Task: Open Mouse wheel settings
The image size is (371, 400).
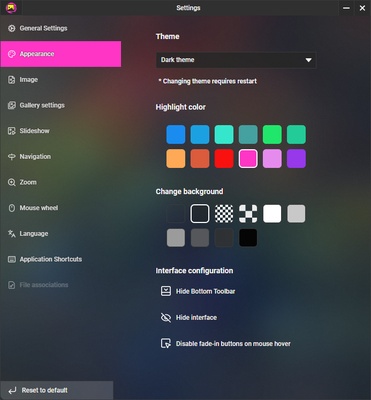Action: [x=61, y=208]
